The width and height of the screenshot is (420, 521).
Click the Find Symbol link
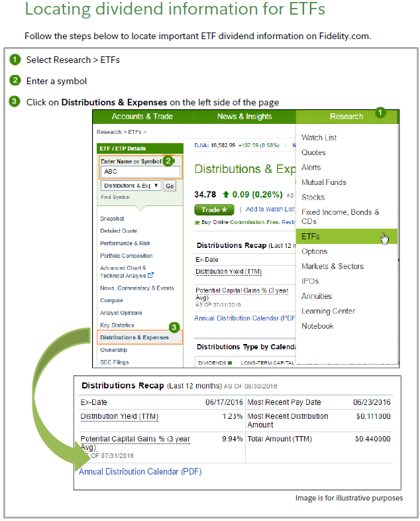(x=115, y=197)
